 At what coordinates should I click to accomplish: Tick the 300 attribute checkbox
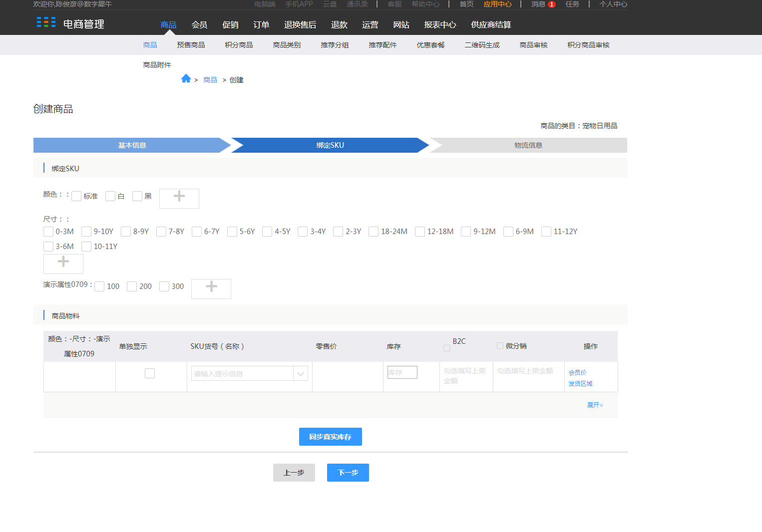point(164,286)
